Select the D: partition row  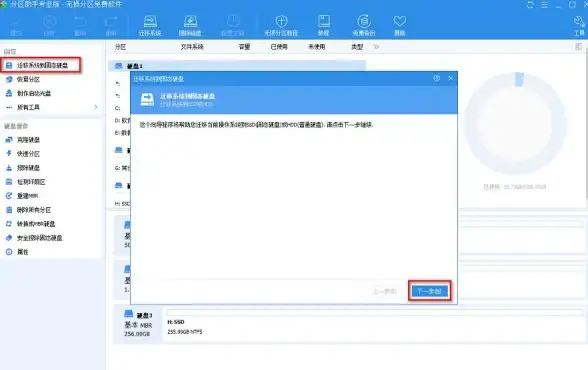pos(122,120)
